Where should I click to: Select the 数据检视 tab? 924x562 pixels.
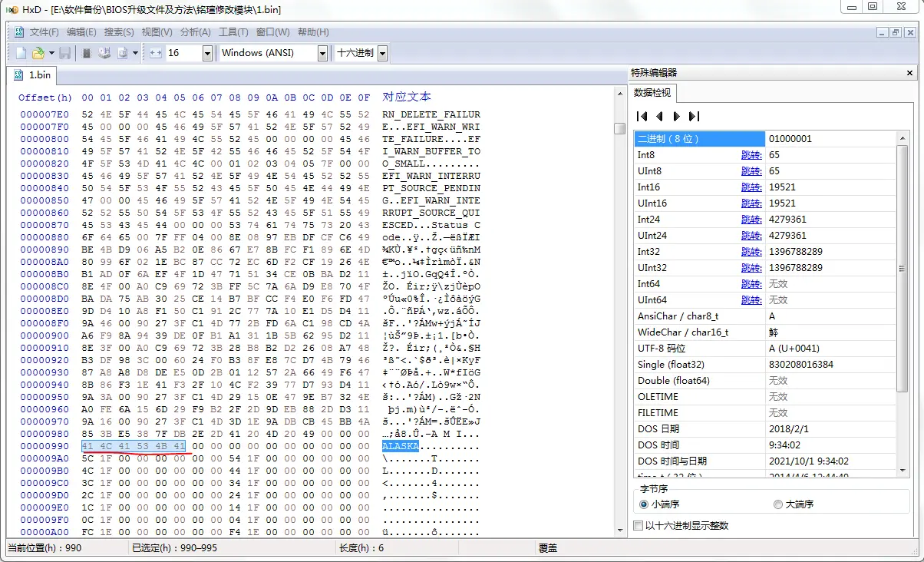[652, 93]
